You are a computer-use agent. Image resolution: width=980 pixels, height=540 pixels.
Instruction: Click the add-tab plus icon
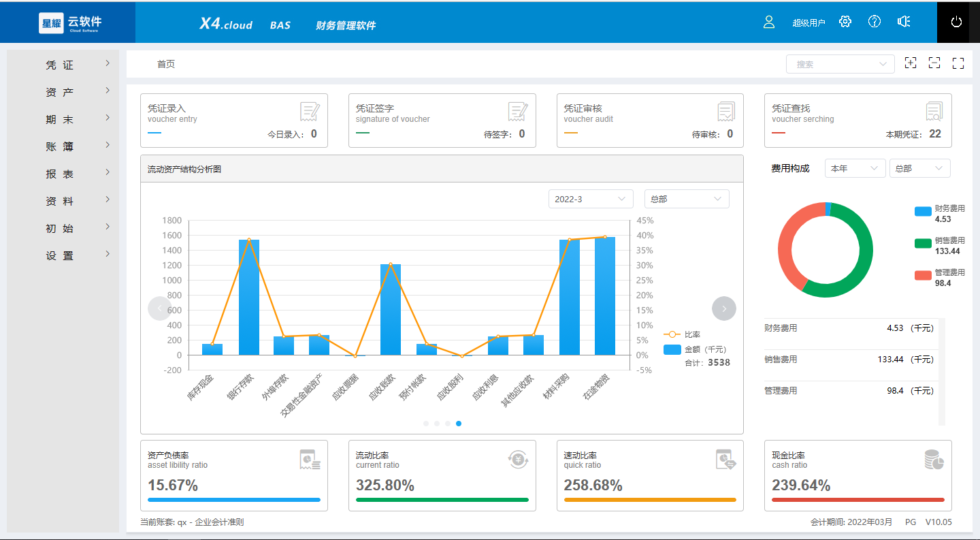click(x=911, y=63)
